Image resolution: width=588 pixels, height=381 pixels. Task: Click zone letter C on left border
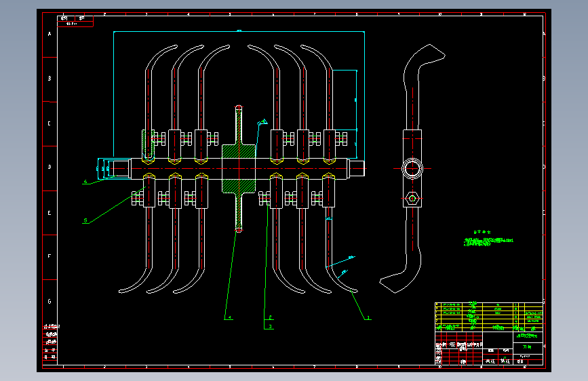[50, 123]
